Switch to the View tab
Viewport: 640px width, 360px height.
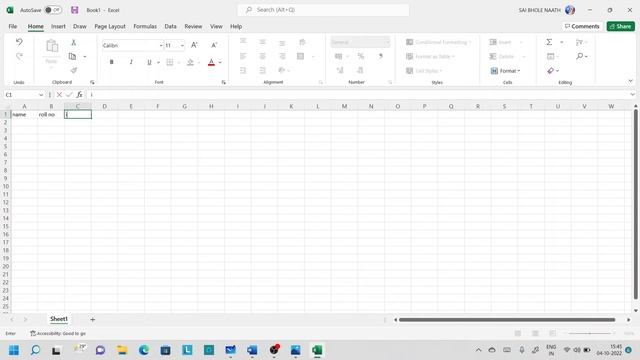(216, 26)
